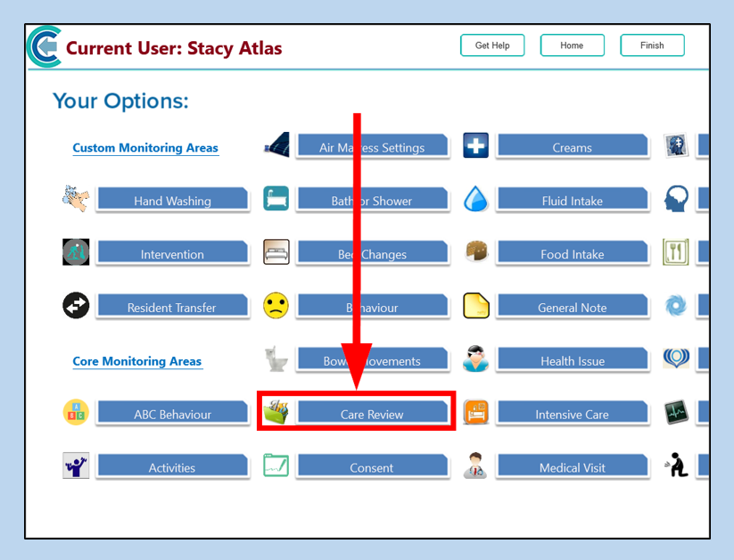
Task: Click the back arrow logo icon
Action: (45, 46)
